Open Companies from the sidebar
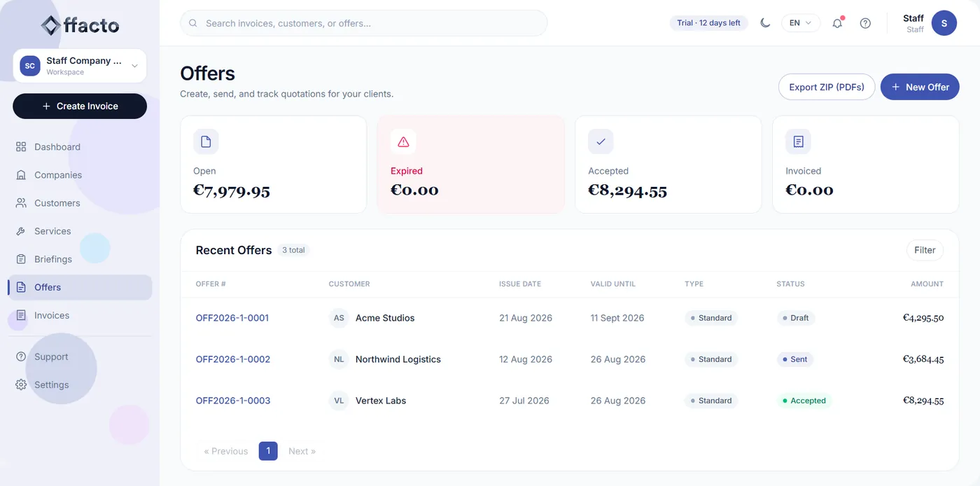This screenshot has width=980, height=486. [x=80, y=175]
